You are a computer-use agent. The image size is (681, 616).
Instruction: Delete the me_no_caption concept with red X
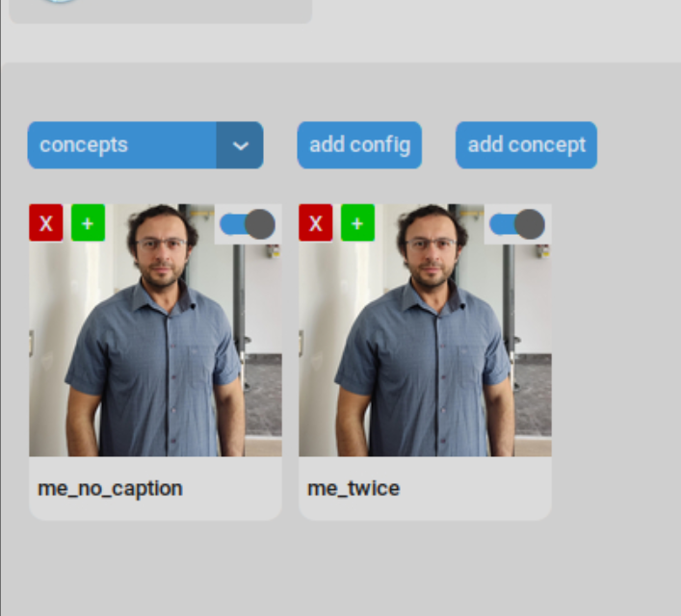[x=45, y=223]
